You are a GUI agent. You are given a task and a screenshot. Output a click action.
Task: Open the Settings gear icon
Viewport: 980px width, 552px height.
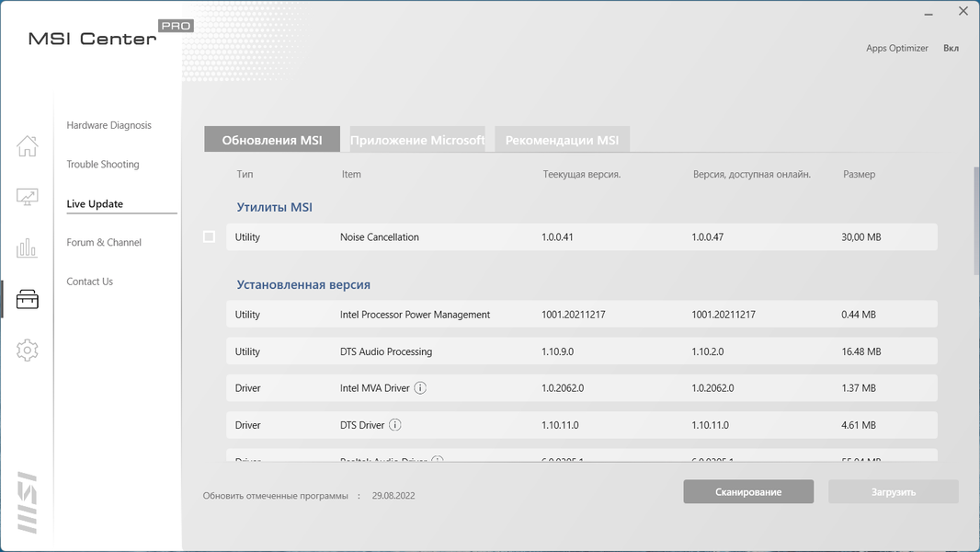point(27,351)
